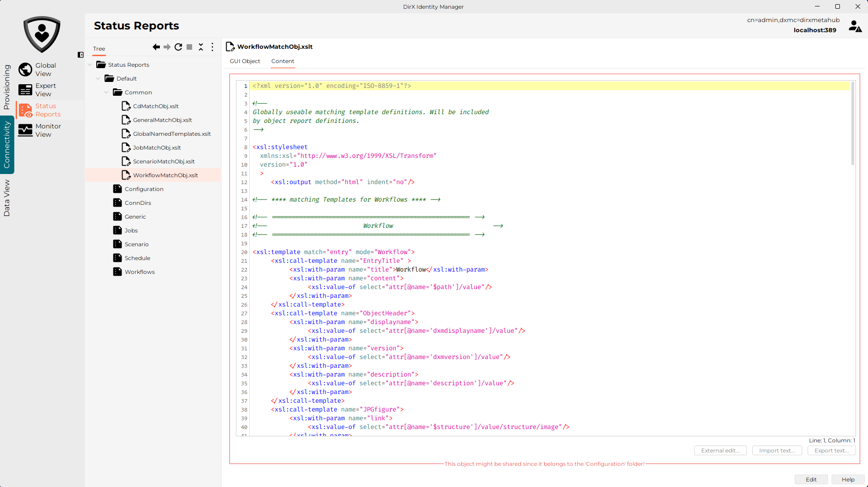Image resolution: width=868 pixels, height=487 pixels.
Task: Maximize the DirX Identity Manager window
Action: 838,6
